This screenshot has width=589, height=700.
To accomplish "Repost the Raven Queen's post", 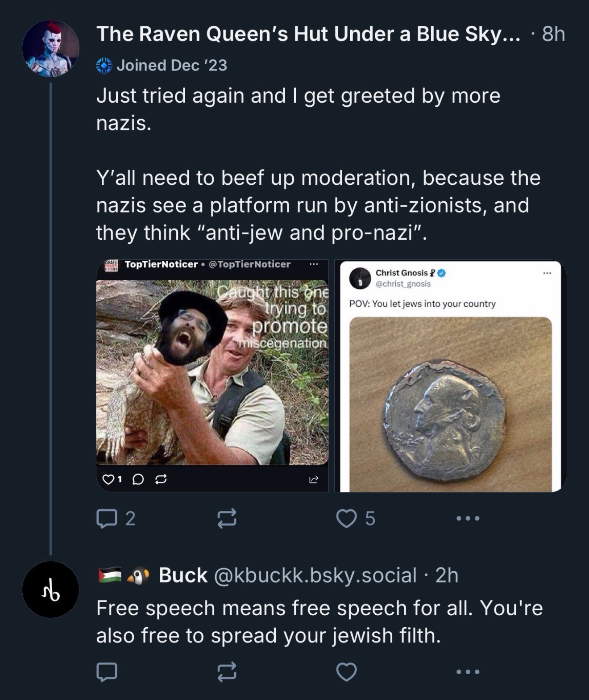I will tap(227, 518).
